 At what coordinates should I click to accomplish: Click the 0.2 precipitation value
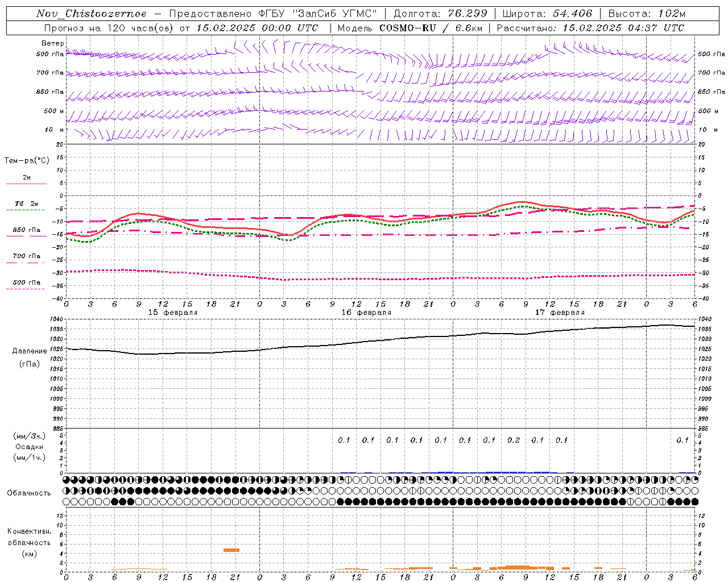[x=514, y=440]
